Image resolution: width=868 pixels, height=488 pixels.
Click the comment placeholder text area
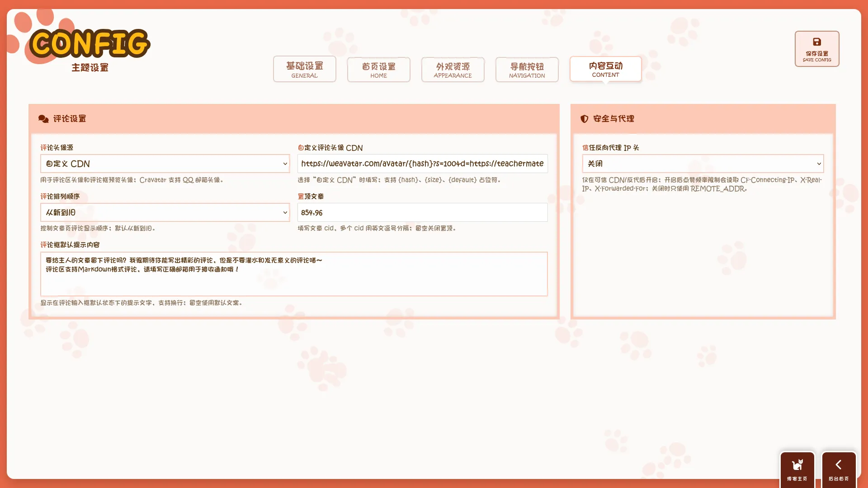pyautogui.click(x=294, y=274)
